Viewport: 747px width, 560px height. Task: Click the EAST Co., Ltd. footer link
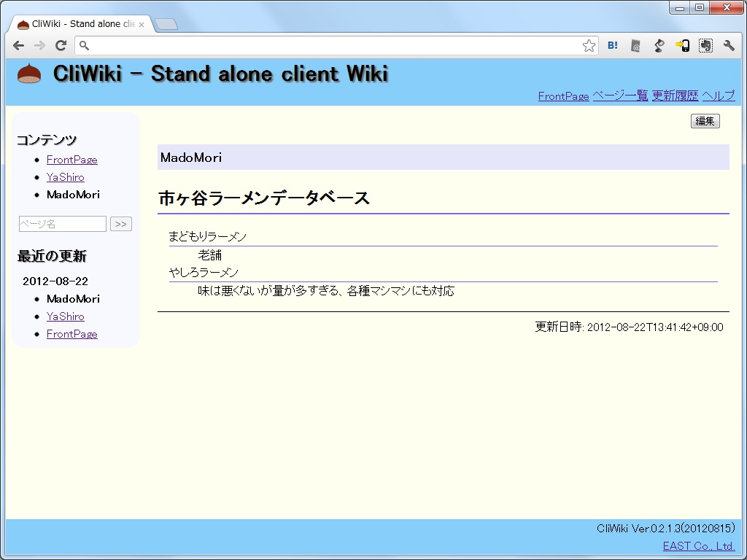700,545
